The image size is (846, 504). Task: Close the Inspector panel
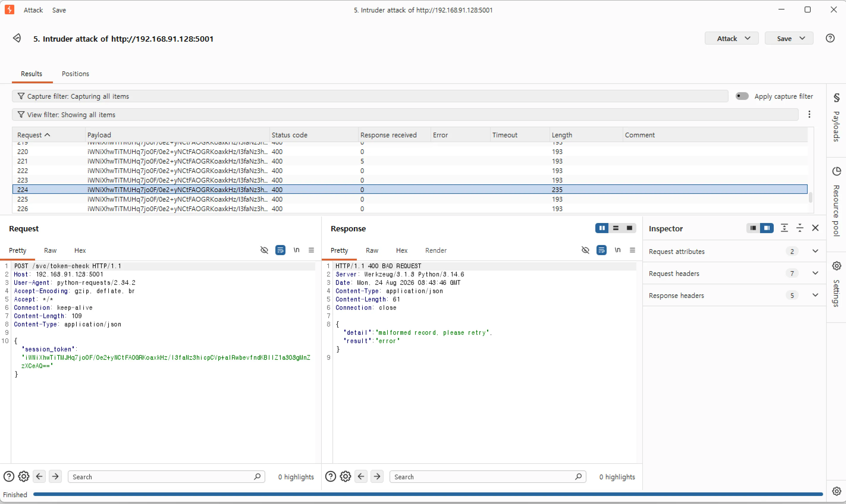pyautogui.click(x=815, y=228)
